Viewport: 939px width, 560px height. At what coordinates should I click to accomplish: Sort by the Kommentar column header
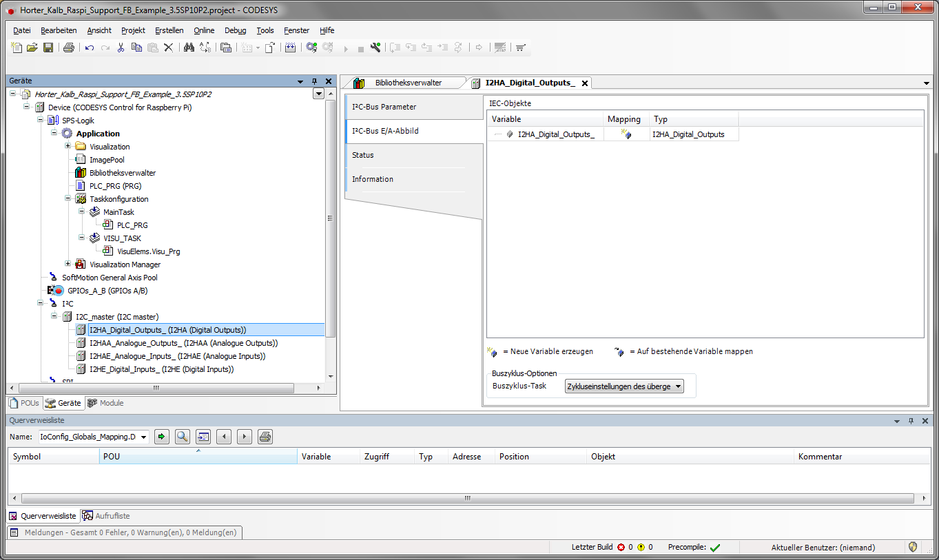point(862,457)
